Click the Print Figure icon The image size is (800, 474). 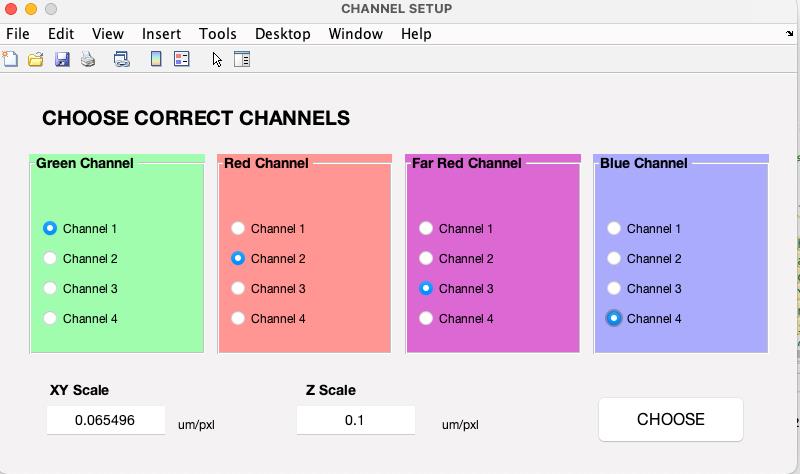(88, 59)
